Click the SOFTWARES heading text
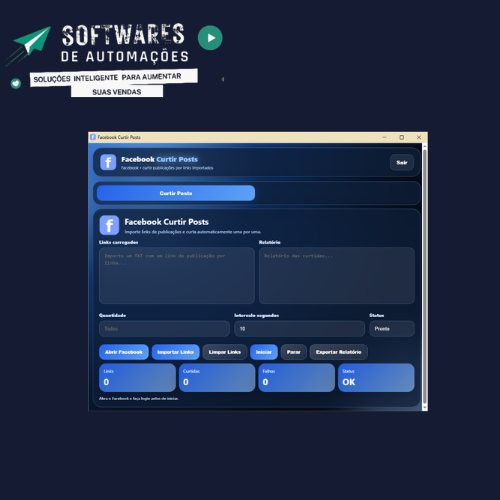 click(123, 34)
